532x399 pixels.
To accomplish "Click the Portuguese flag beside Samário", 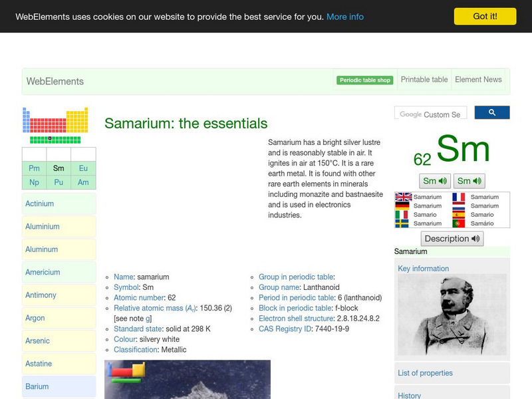I will pos(458,224).
